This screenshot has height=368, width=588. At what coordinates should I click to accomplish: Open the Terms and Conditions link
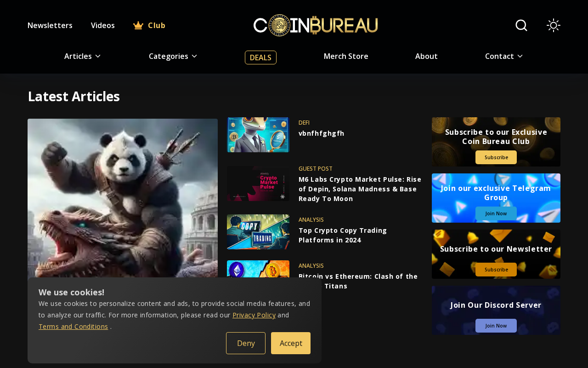tap(73, 327)
